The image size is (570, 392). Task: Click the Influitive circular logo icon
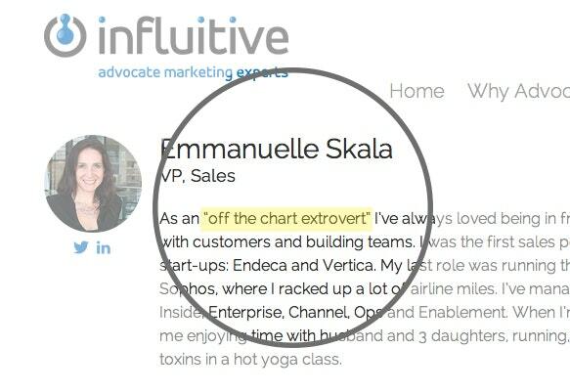pyautogui.click(x=66, y=35)
